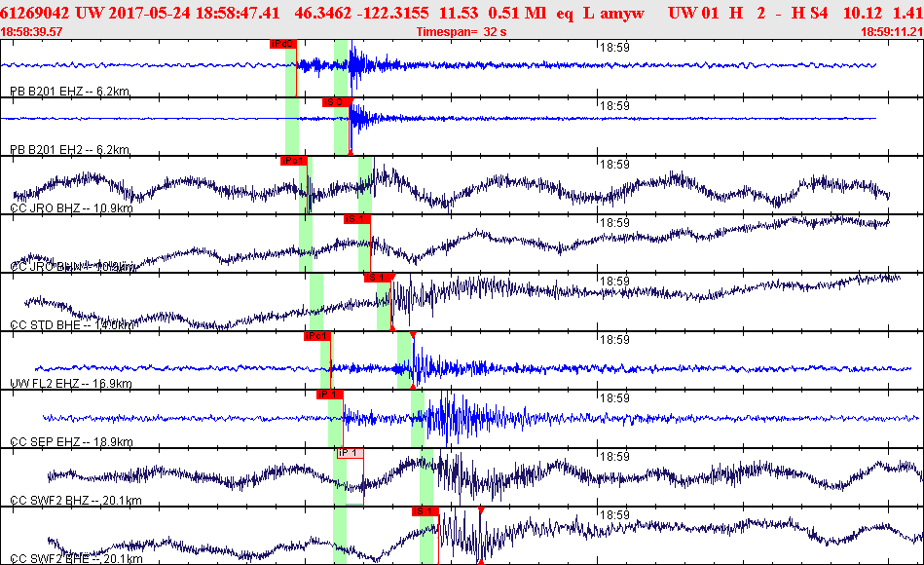Click red triangle marker atop FL2 EHZ trace
Viewport: 924px width, 565px height.
click(413, 335)
